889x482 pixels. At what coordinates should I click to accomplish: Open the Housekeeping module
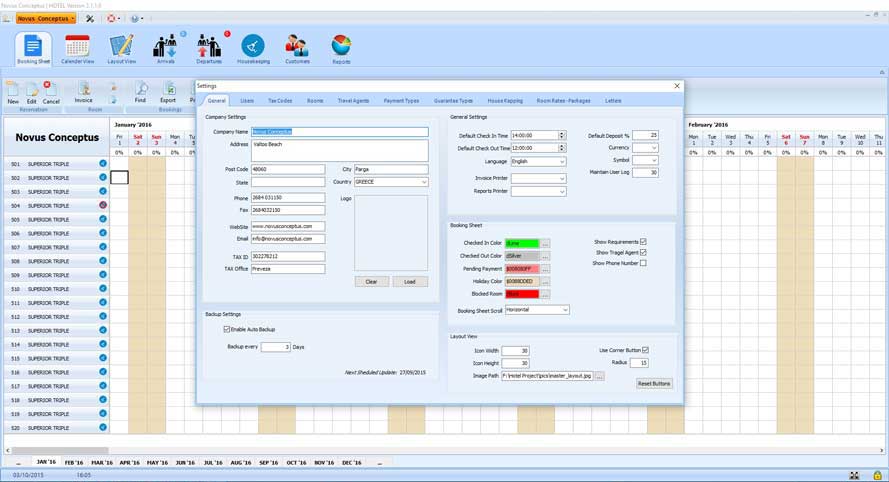click(253, 49)
